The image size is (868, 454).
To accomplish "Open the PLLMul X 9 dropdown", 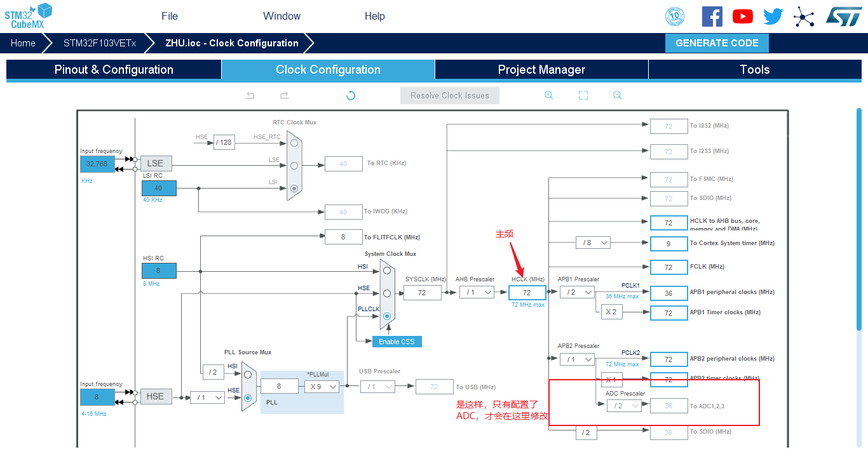I will click(x=322, y=386).
